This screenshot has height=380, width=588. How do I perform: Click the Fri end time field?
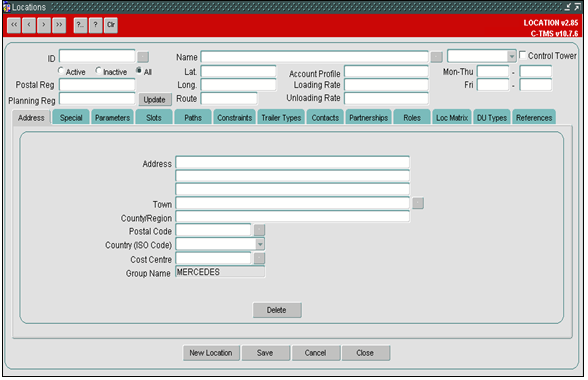(536, 85)
